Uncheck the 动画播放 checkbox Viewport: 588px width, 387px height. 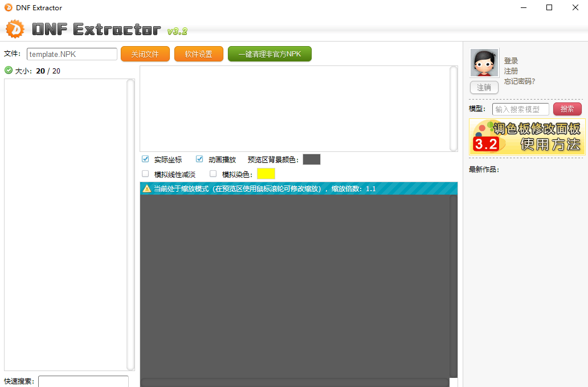coord(199,159)
